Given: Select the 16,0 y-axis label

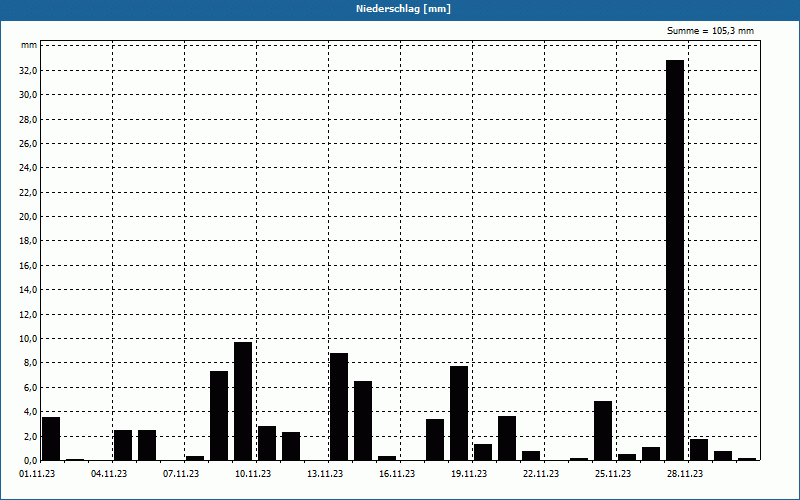Looking at the screenshot, I should click(28, 265).
